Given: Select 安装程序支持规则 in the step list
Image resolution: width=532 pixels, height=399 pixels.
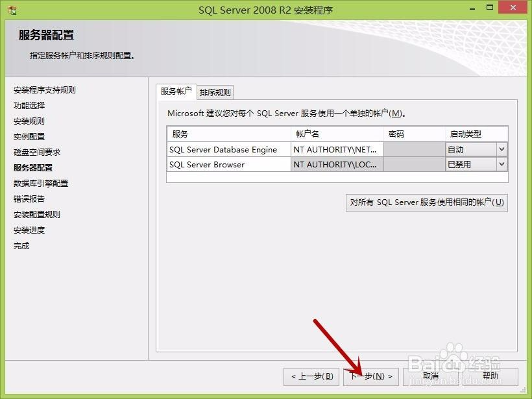Looking at the screenshot, I should tap(45, 90).
